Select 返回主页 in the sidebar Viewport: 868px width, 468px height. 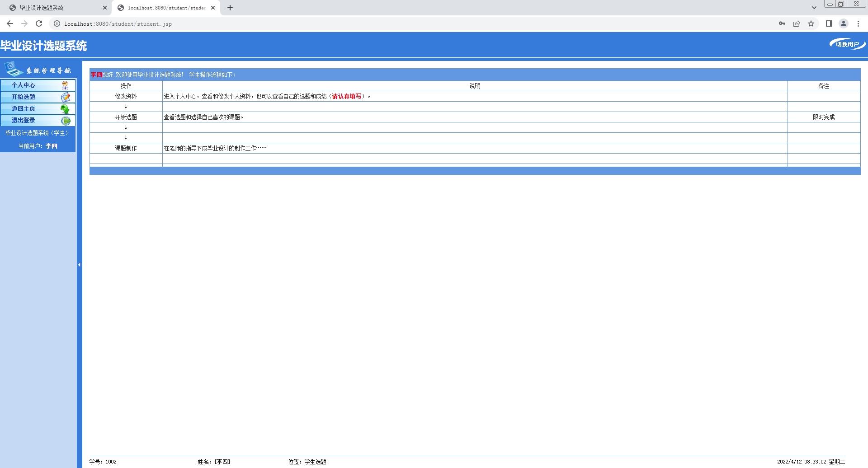pyautogui.click(x=24, y=108)
